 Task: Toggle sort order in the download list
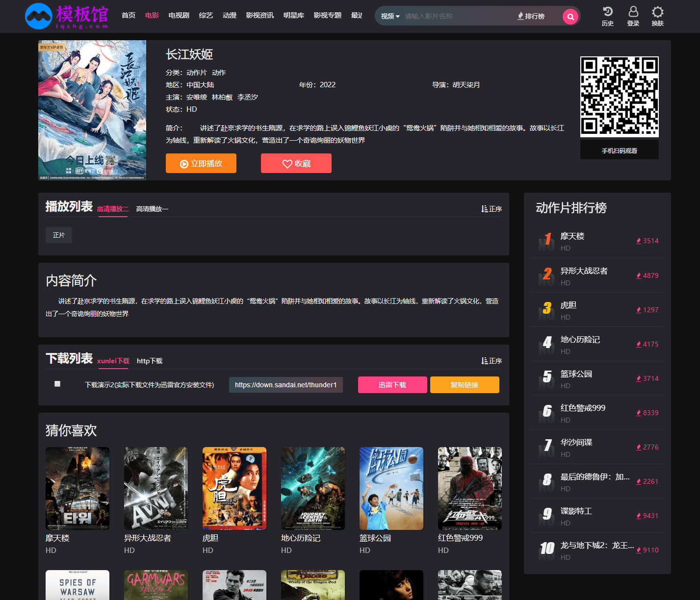[x=492, y=361]
